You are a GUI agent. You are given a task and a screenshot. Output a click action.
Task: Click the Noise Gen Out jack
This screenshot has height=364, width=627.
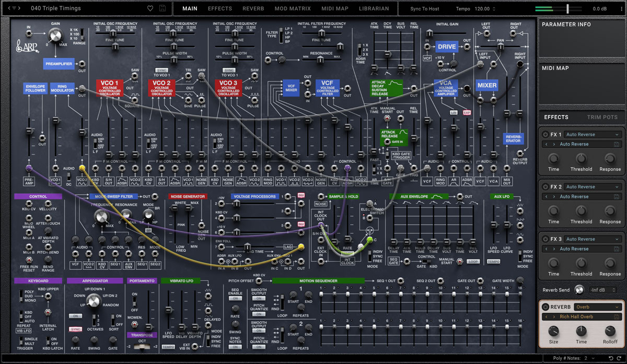point(201,225)
